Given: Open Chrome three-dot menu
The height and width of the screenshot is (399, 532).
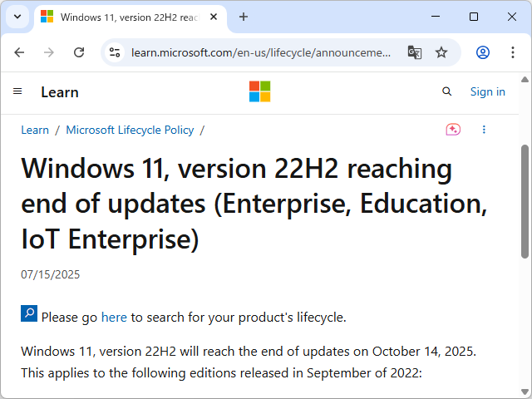Looking at the screenshot, I should pos(511,52).
